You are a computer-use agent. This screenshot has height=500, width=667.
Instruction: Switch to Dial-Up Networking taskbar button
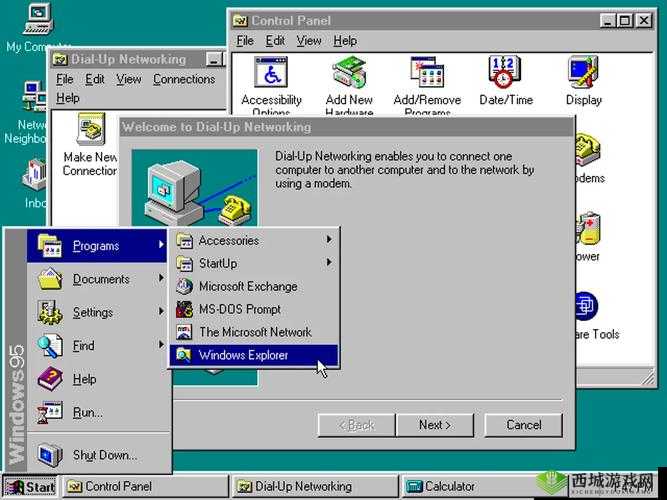coord(315,486)
